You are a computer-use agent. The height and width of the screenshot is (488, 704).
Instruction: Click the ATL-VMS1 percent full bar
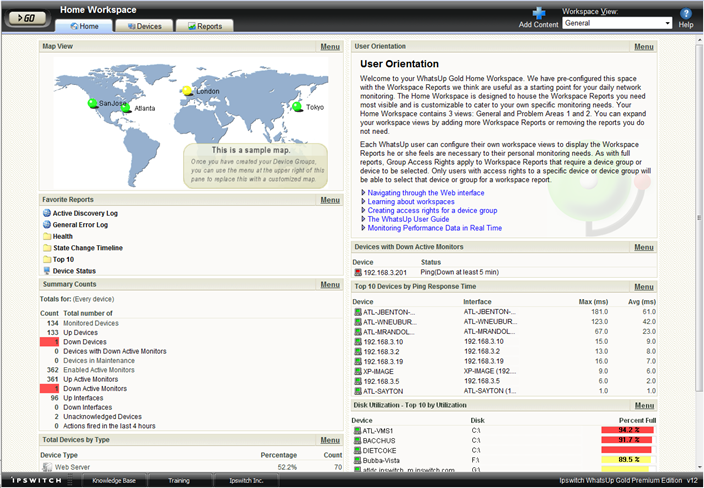coord(627,430)
